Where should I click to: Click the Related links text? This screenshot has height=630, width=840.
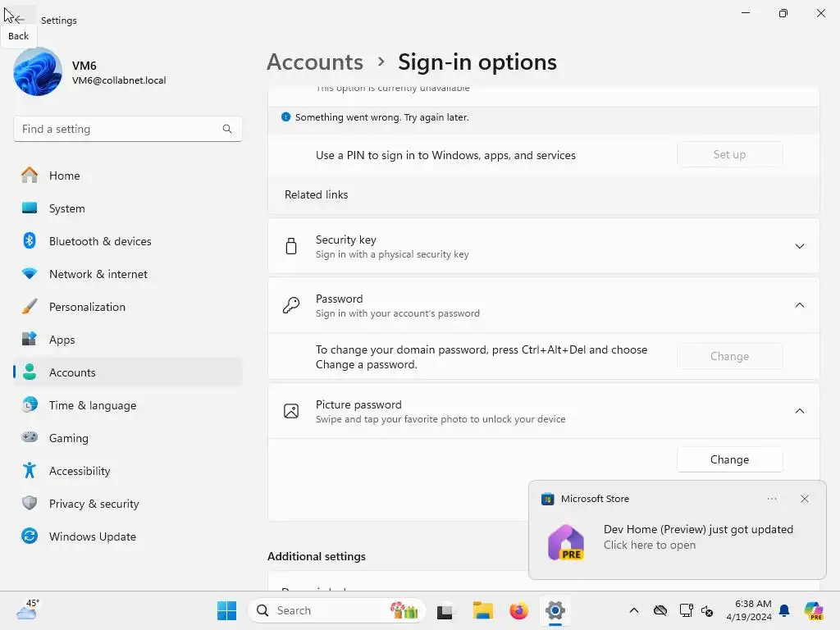(316, 195)
